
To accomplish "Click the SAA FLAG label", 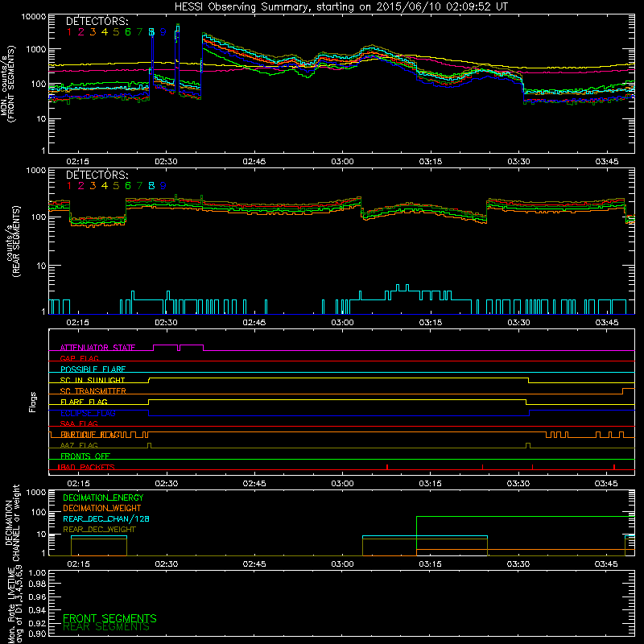I will pyautogui.click(x=79, y=423).
